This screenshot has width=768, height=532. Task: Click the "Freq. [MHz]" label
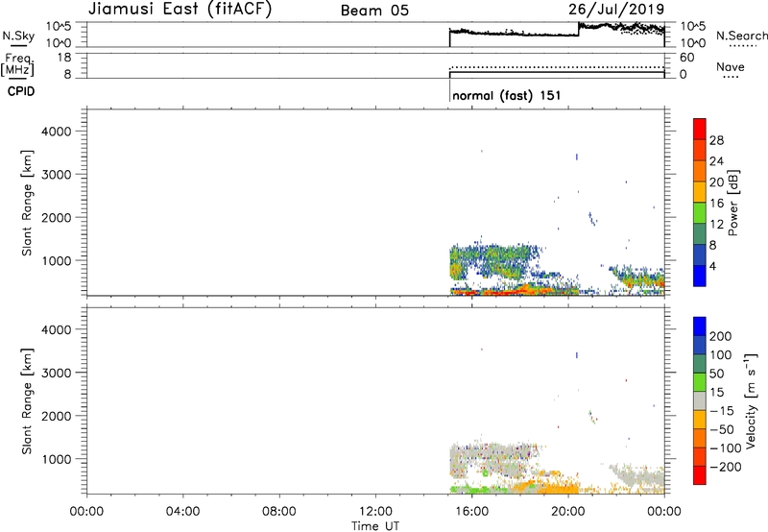pos(18,63)
